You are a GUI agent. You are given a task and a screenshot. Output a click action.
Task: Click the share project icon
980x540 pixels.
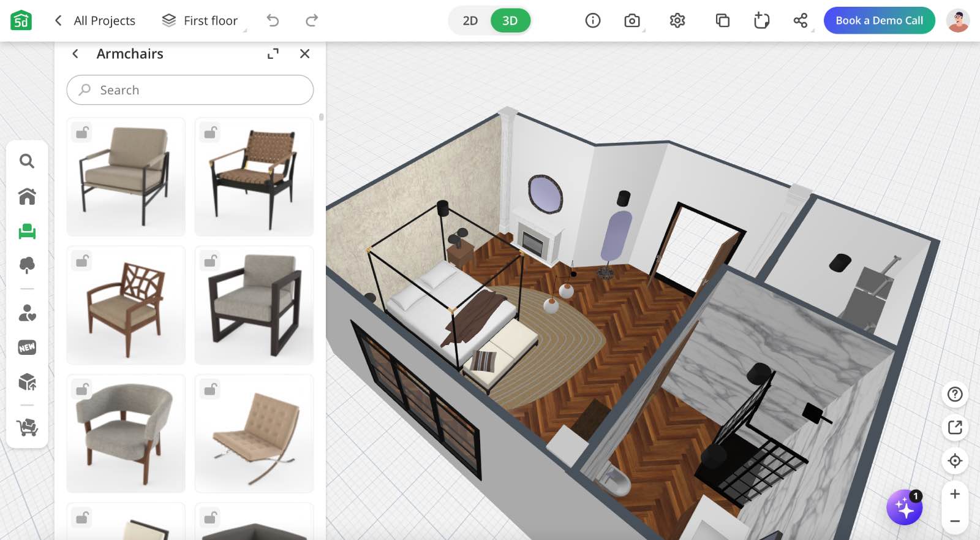pos(800,21)
